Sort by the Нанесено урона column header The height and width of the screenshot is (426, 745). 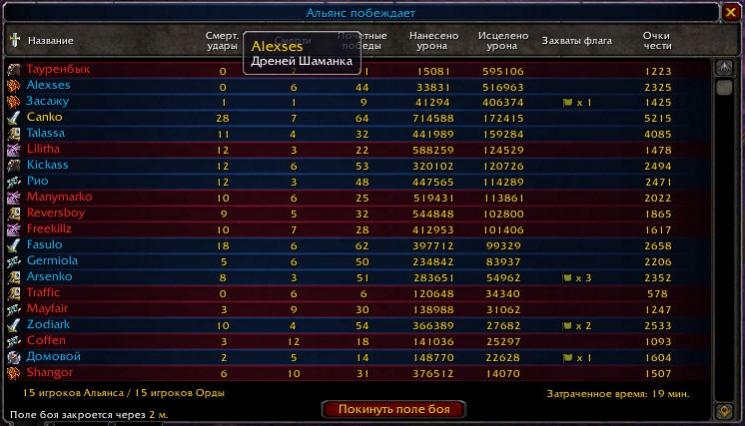tap(433, 41)
